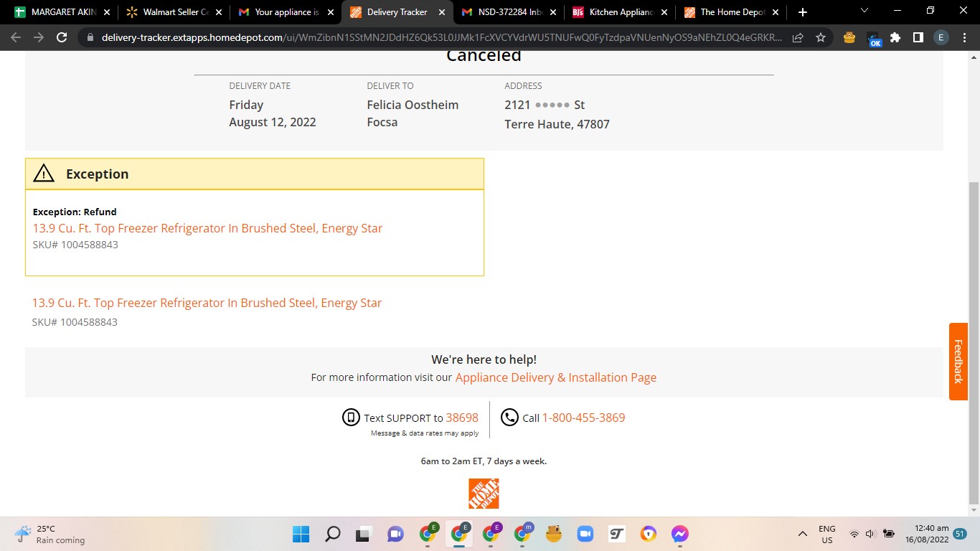Open the refrigerator link inside the Exception box
980x551 pixels.
click(207, 228)
